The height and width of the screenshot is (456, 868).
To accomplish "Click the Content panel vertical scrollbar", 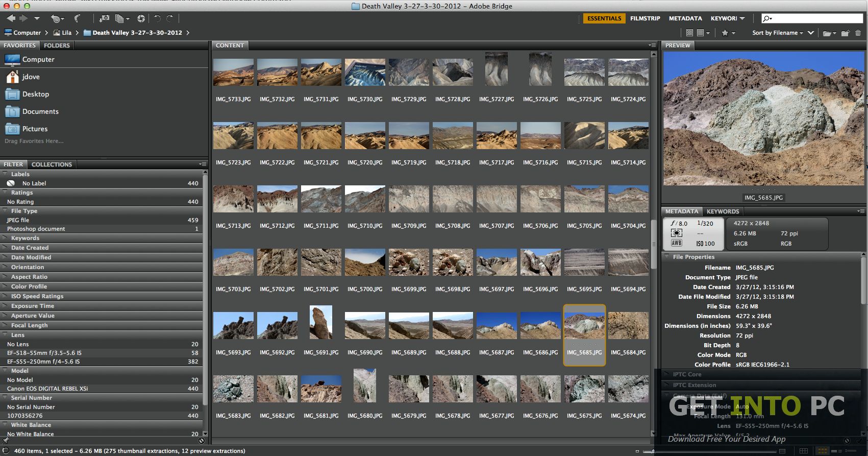I will 654,244.
